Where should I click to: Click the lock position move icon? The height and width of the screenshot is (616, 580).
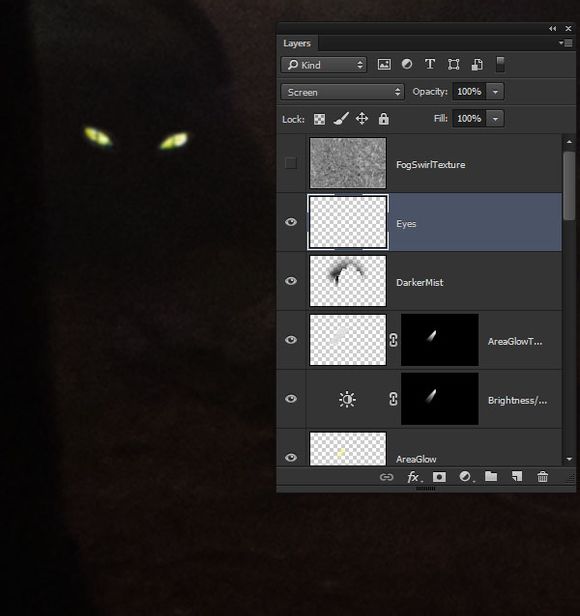pyautogui.click(x=362, y=119)
